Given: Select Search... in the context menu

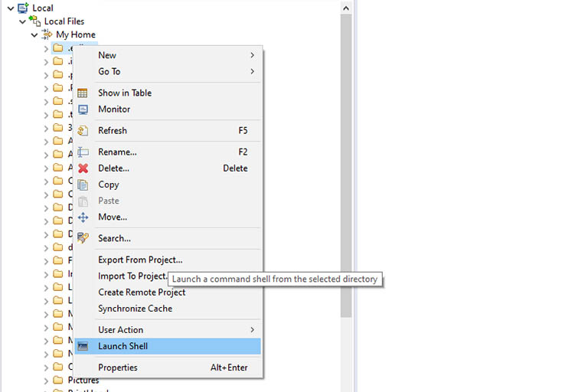Looking at the screenshot, I should pos(168,238).
